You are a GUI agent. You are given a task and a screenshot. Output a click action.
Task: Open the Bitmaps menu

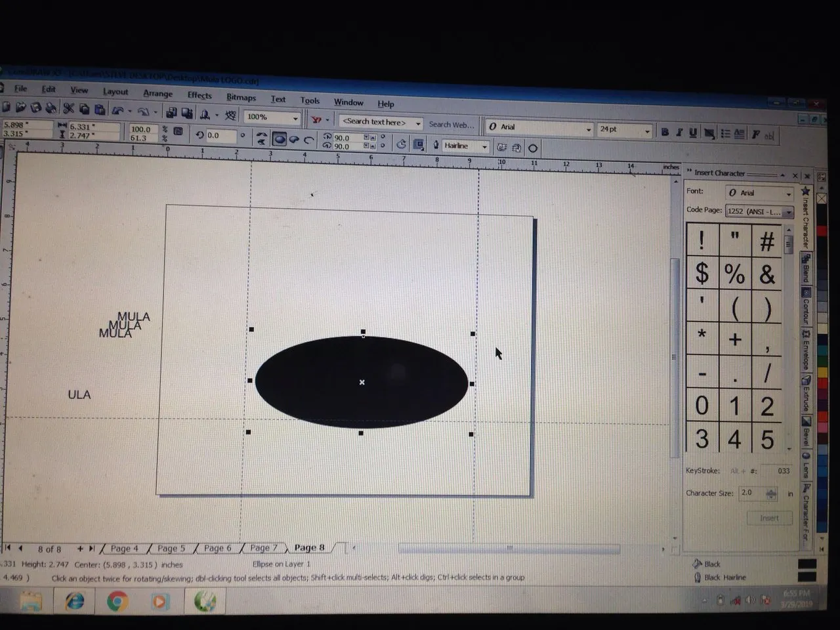pos(241,97)
